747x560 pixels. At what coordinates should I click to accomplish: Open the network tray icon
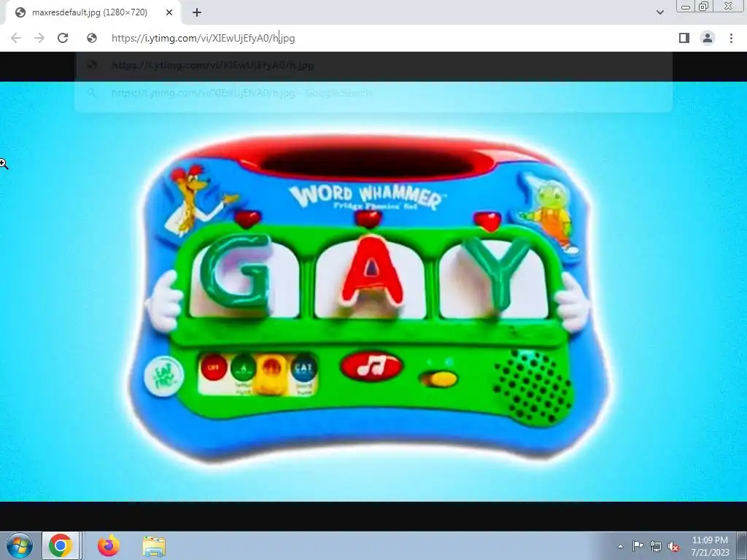pyautogui.click(x=656, y=546)
